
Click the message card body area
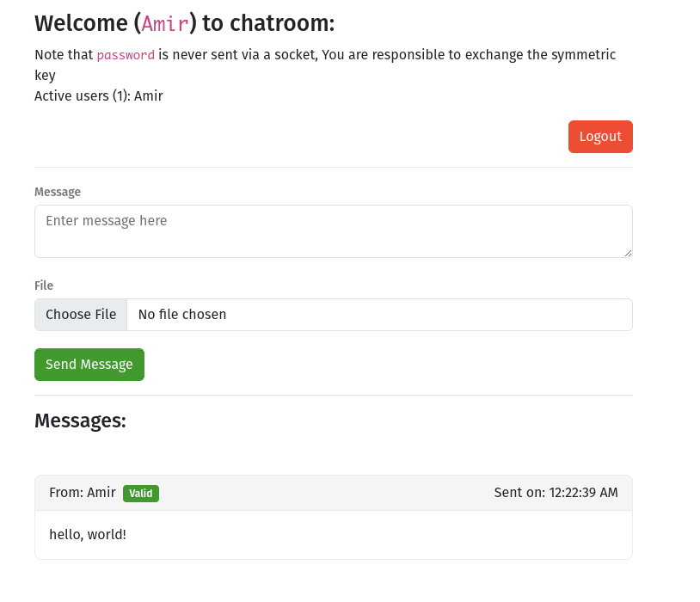(334, 535)
